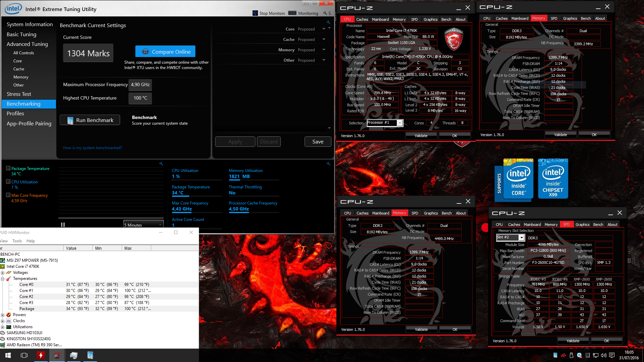Screen dimensions: 644x362
Task: Click the AMD Radeon graphics card icon
Action: (x=2, y=345)
